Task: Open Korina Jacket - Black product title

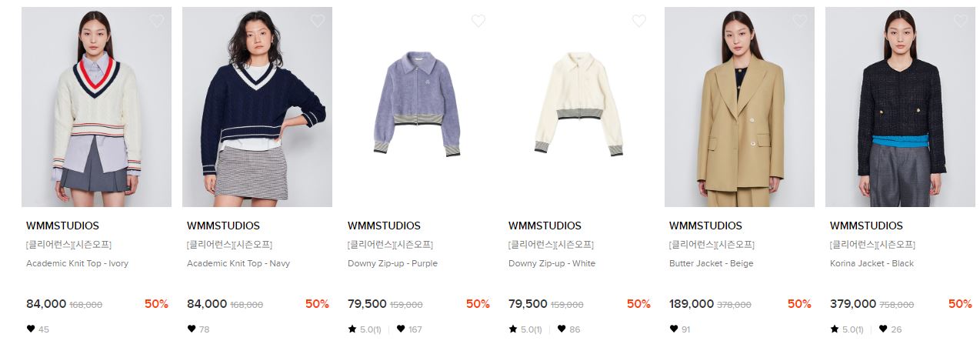Action: (872, 263)
